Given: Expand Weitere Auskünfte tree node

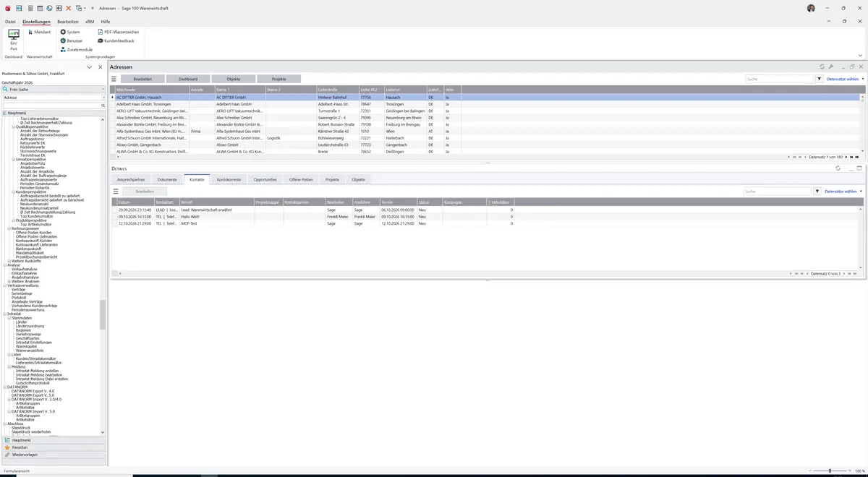Looking at the screenshot, I should [9, 261].
